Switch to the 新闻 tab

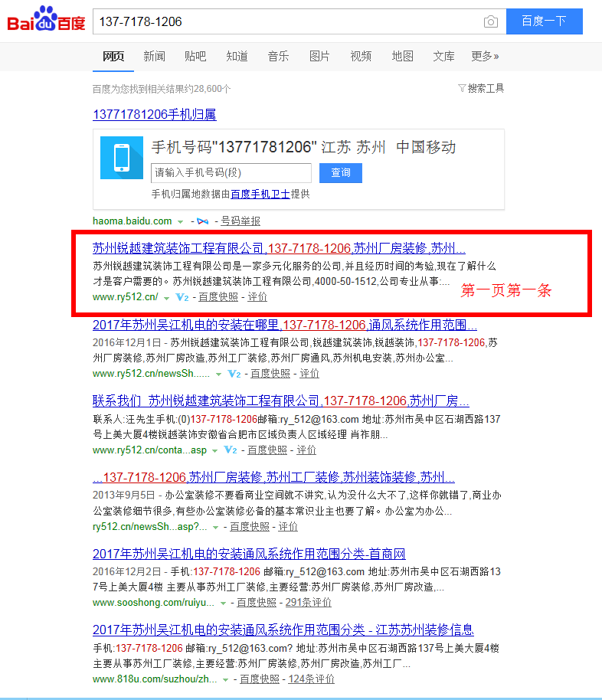tap(155, 56)
